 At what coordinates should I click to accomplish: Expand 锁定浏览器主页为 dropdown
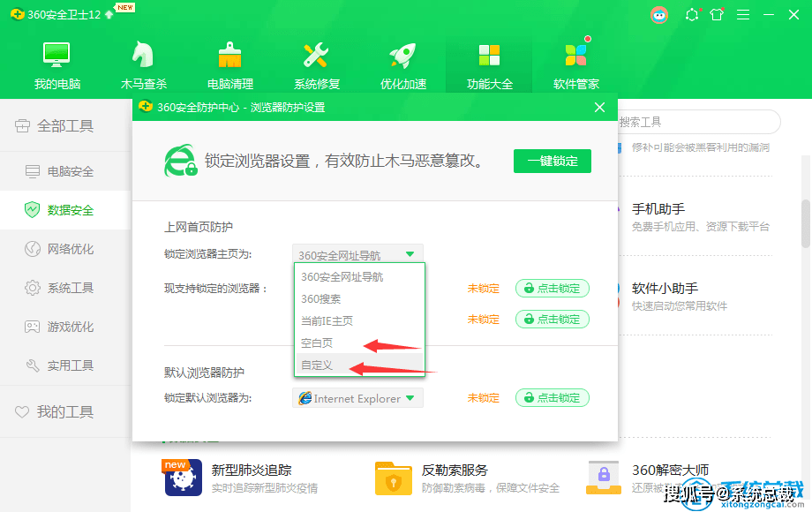(357, 253)
